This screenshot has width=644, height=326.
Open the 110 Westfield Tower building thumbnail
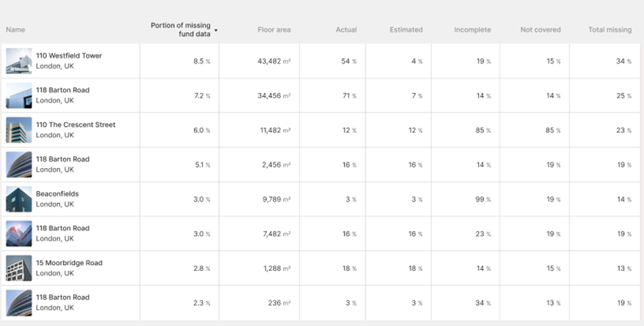tap(19, 61)
